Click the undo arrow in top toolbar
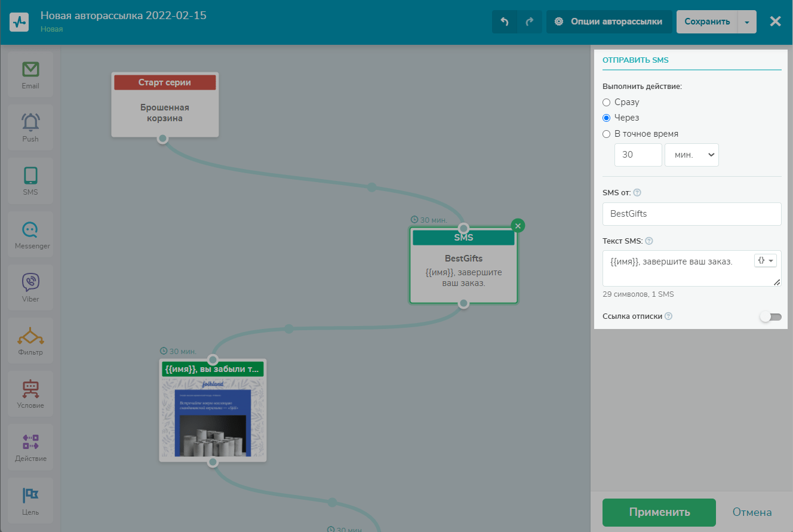793x532 pixels. (505, 22)
